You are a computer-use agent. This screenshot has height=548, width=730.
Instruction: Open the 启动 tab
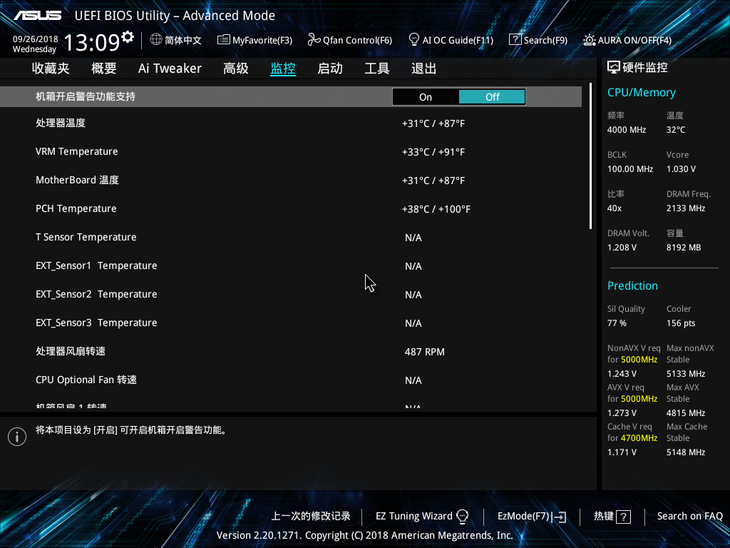tap(330, 68)
